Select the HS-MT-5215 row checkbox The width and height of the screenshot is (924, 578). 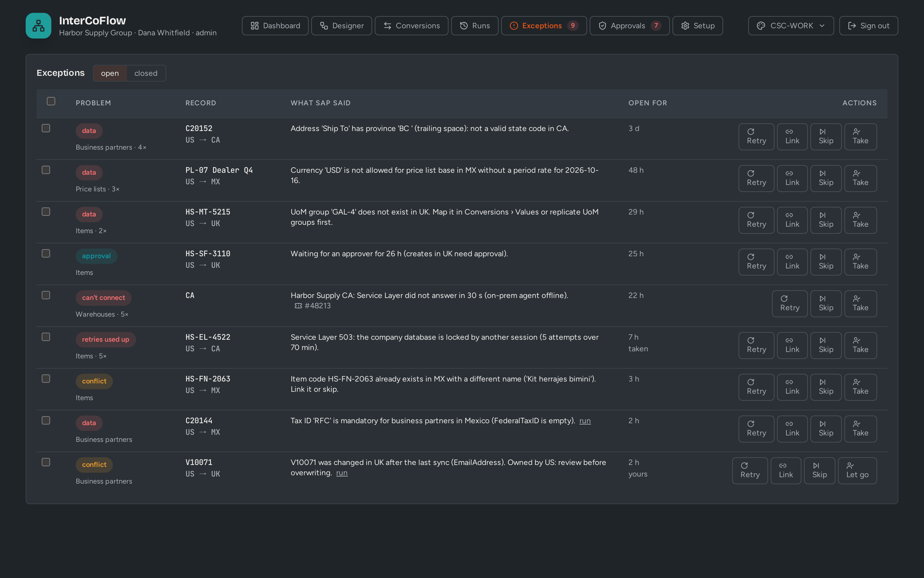46,211
